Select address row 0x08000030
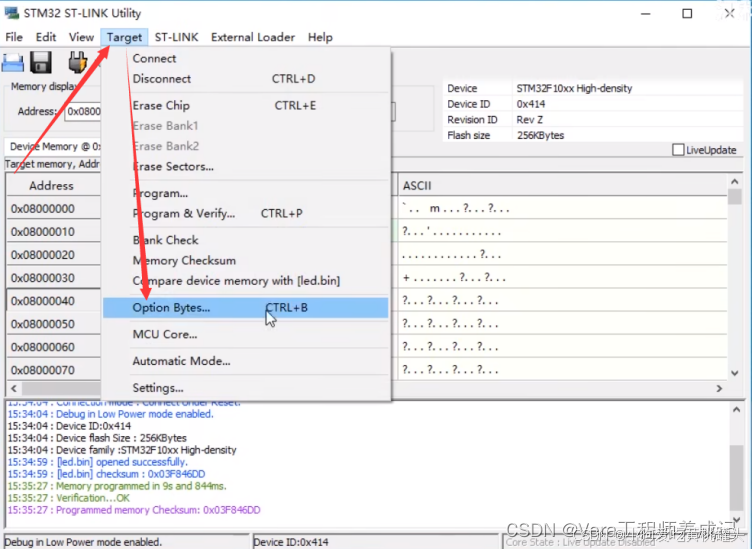 [54, 278]
